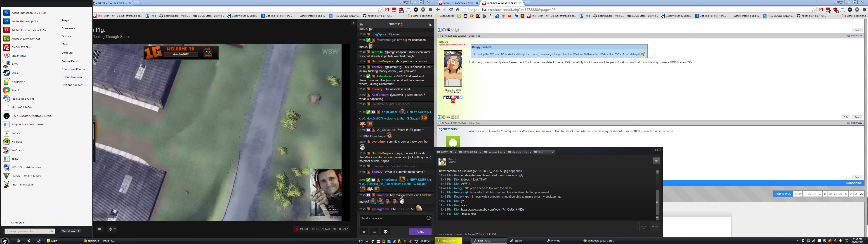868x244 pixels.
Task: Click the home icon in the Facepunch browser window
Action: (x=458, y=10)
